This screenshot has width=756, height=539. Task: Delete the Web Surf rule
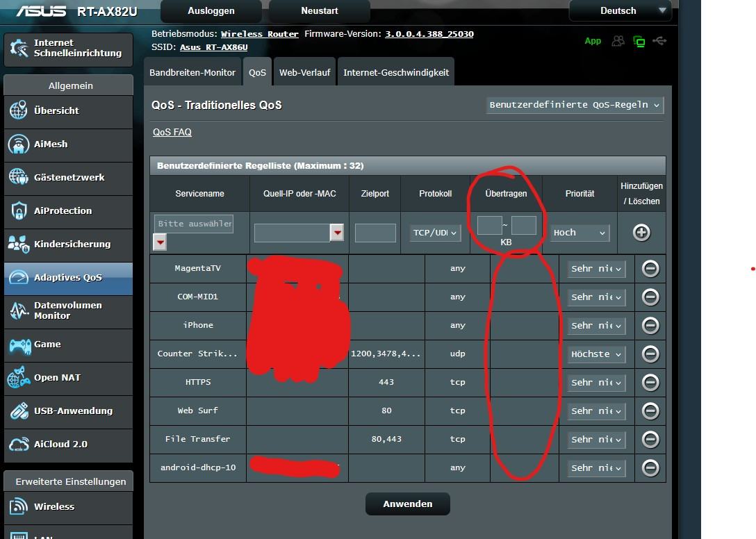point(650,411)
